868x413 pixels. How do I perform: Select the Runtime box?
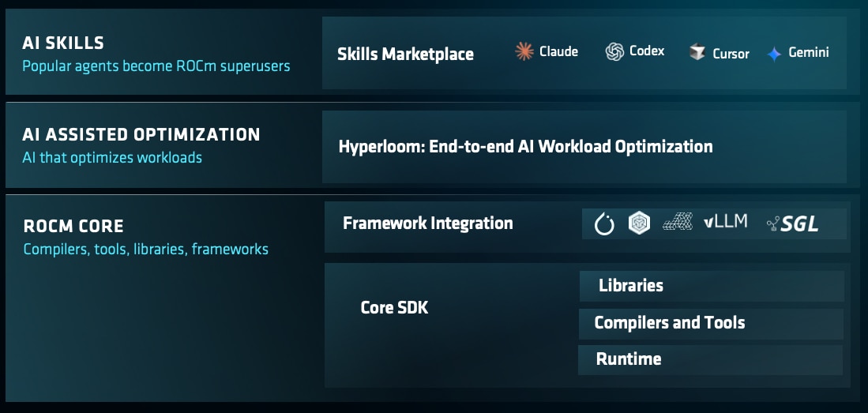(x=710, y=360)
